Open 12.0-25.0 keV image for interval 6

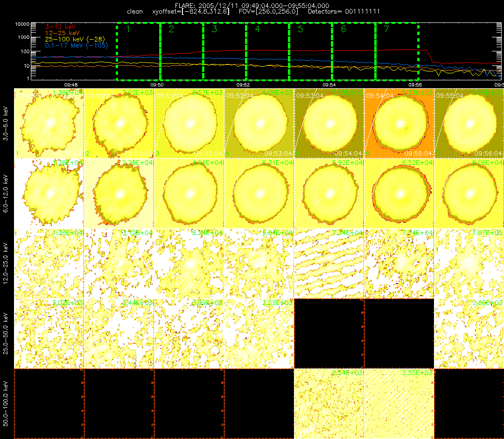[399, 263]
